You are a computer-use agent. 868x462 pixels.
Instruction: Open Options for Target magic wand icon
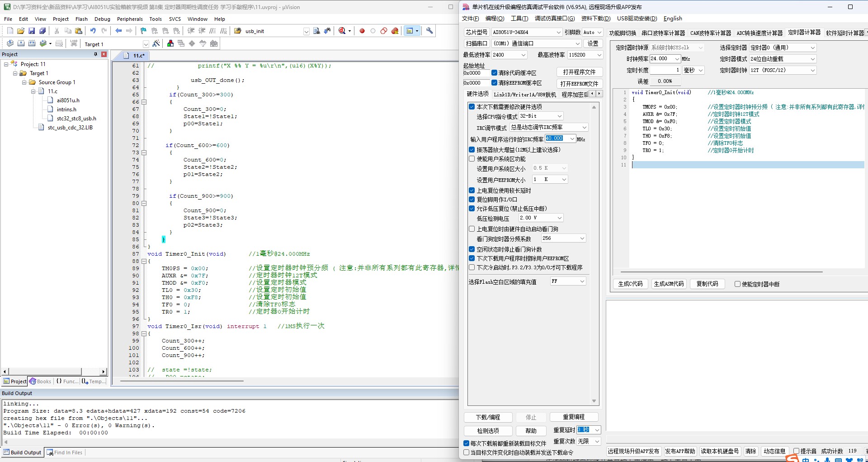156,43
